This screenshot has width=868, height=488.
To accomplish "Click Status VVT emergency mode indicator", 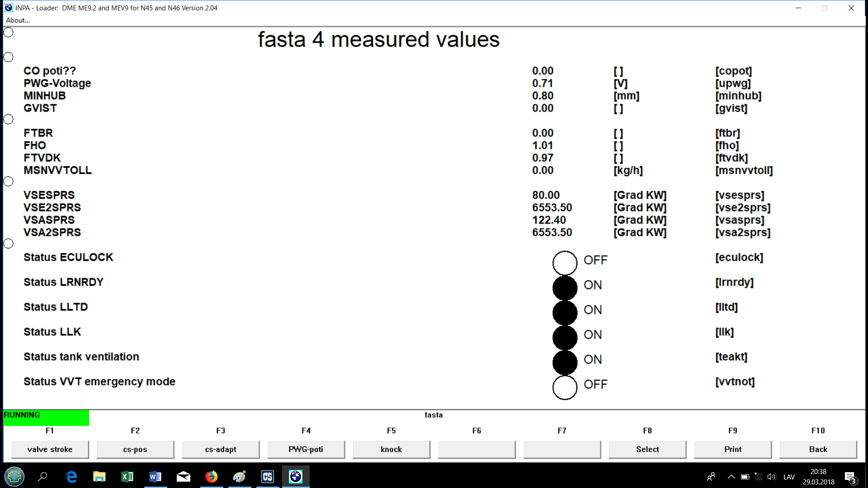I will click(565, 387).
